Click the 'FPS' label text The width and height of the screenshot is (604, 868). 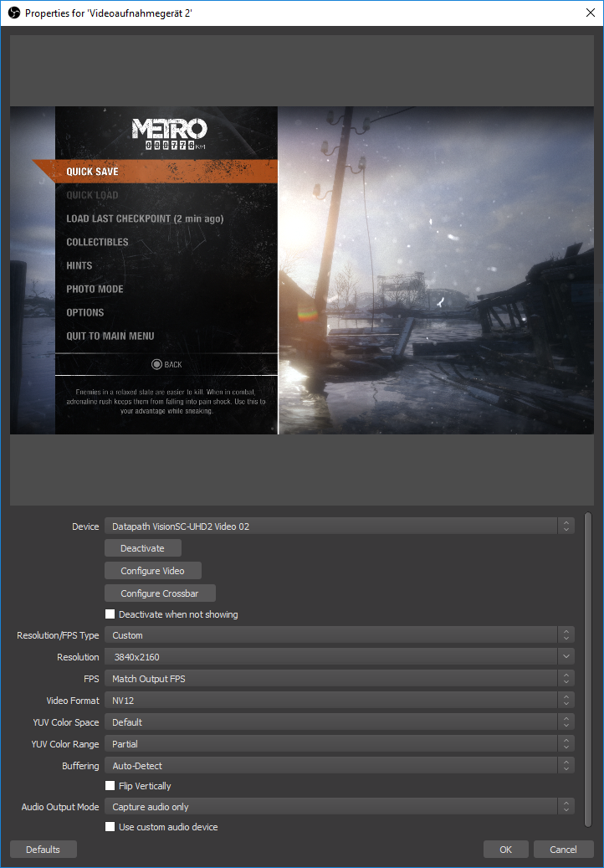[91, 679]
